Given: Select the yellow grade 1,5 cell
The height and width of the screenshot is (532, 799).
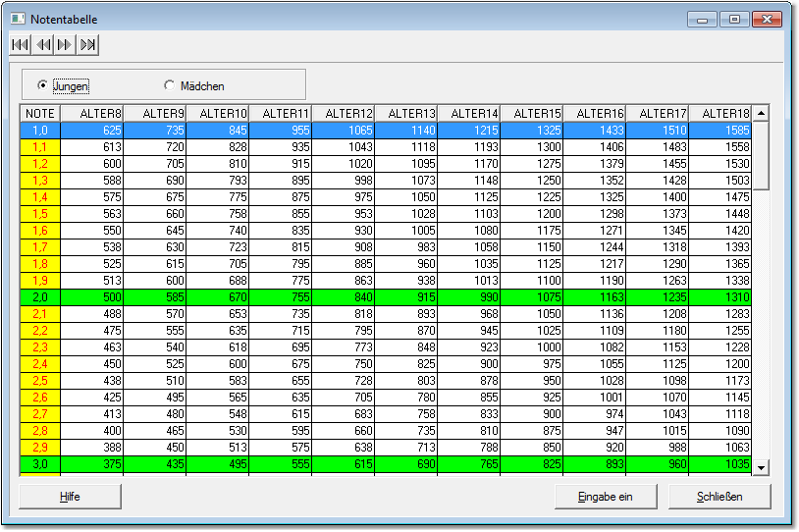Looking at the screenshot, I should coord(40,214).
